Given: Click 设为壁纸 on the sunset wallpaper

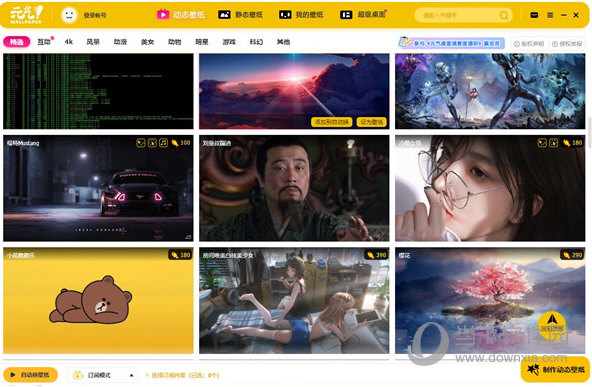Looking at the screenshot, I should 372,122.
